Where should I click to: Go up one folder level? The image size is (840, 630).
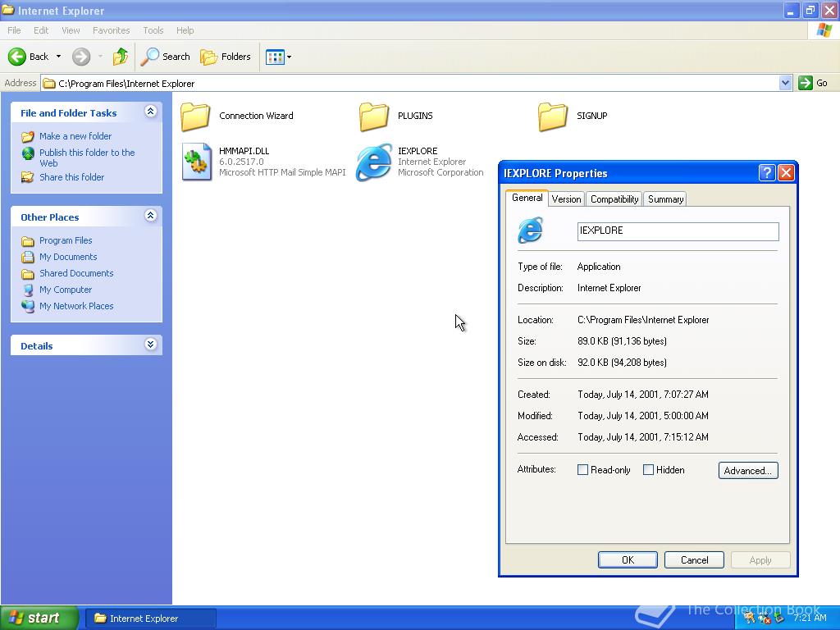point(121,57)
